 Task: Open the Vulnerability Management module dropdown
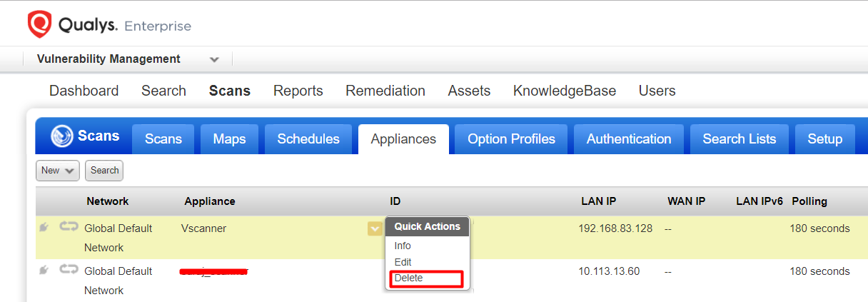[x=214, y=59]
